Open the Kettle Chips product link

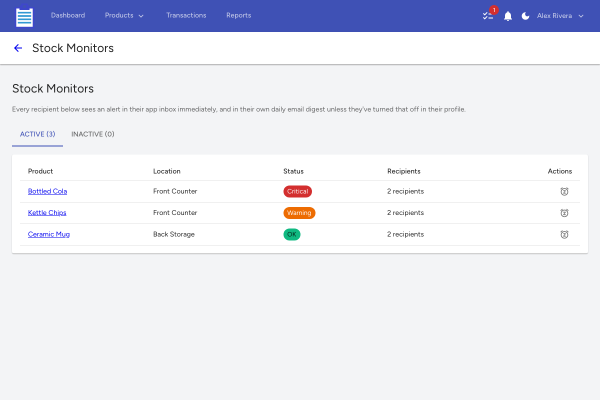coord(47,213)
